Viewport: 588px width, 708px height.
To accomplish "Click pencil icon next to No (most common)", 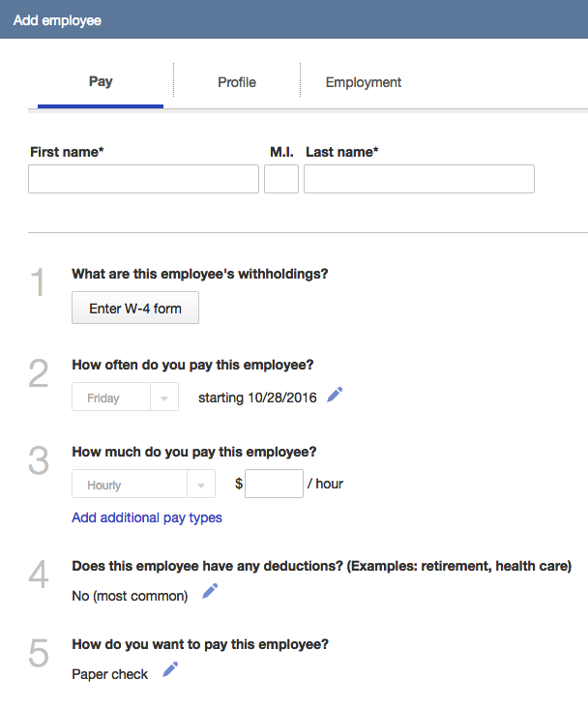I will 210,591.
